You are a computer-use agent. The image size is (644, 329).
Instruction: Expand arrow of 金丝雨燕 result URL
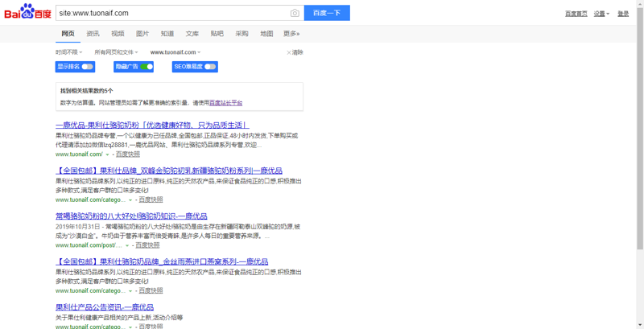click(130, 291)
